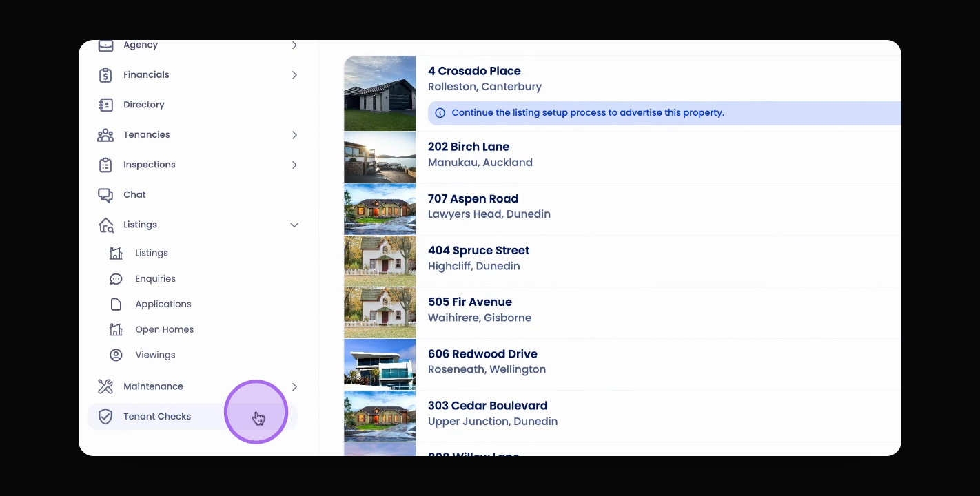This screenshot has height=496, width=980.
Task: Expand the Financials menu chevron
Action: pos(294,75)
